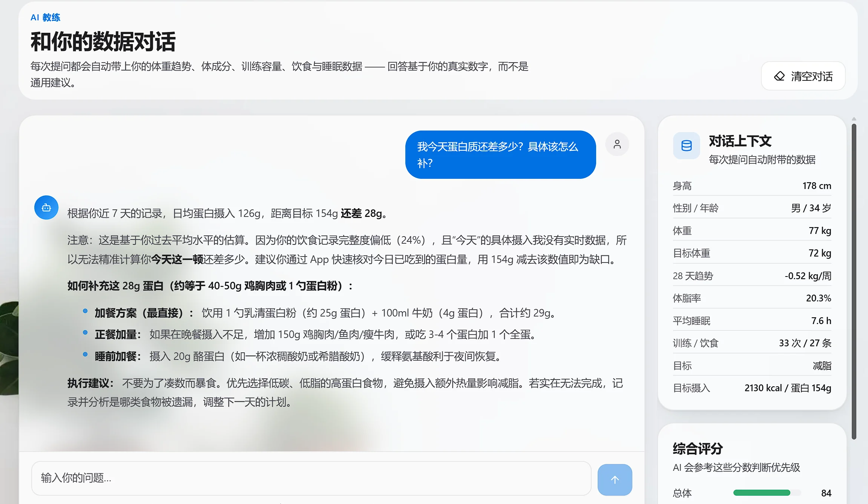Click the user avatar icon beside the question
868x504 pixels.
click(x=617, y=144)
